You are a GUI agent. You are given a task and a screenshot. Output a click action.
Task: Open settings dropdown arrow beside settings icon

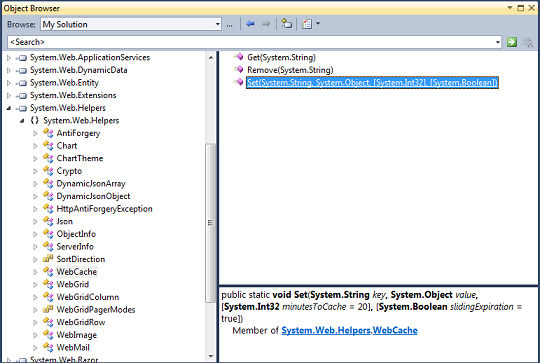[x=318, y=24]
